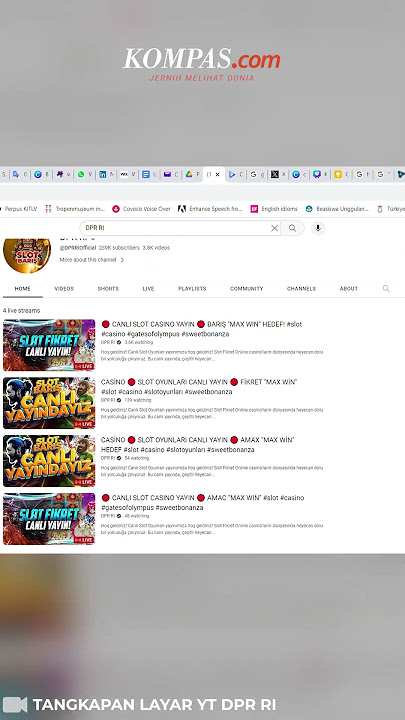Click #sweetbonanza hashtag in the AMAX stream
The width and height of the screenshot is (405, 720).
tap(231, 450)
